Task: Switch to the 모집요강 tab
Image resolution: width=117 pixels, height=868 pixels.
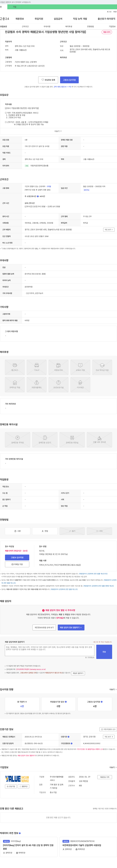Action: 3,26
